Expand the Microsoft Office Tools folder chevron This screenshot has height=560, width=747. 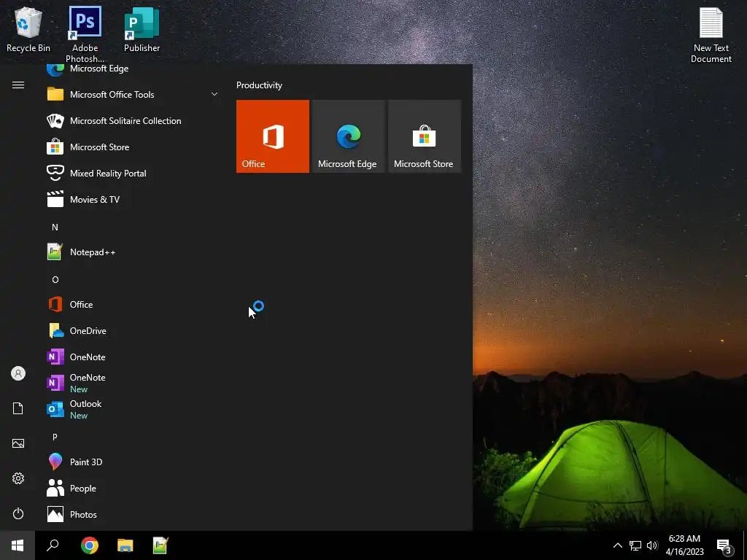tap(214, 94)
